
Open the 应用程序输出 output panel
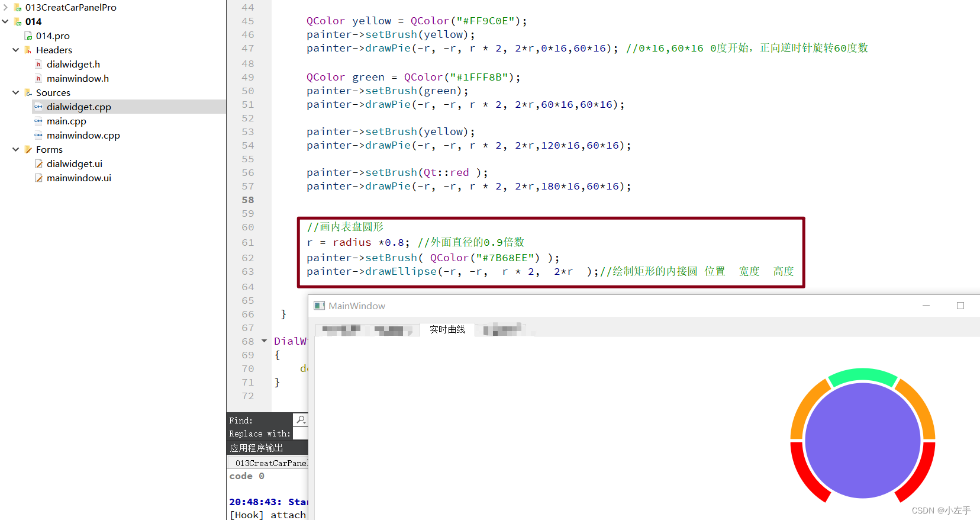click(x=256, y=448)
